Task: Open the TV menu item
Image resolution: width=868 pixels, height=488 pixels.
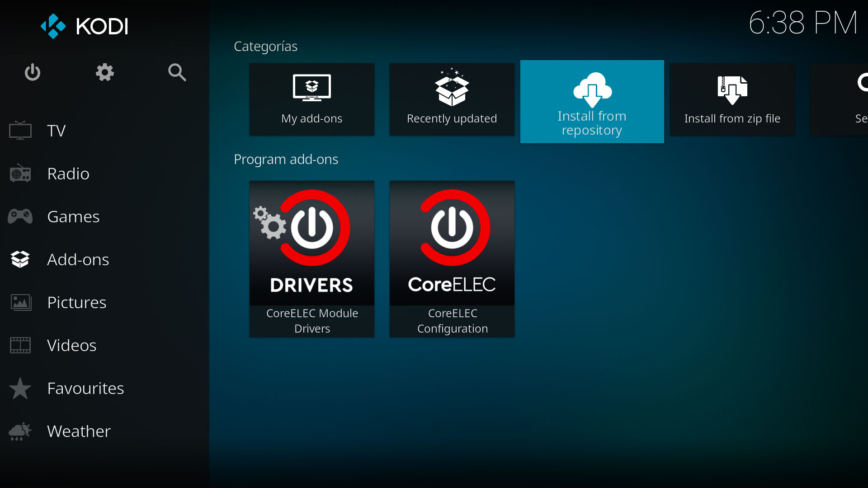Action: point(104,131)
